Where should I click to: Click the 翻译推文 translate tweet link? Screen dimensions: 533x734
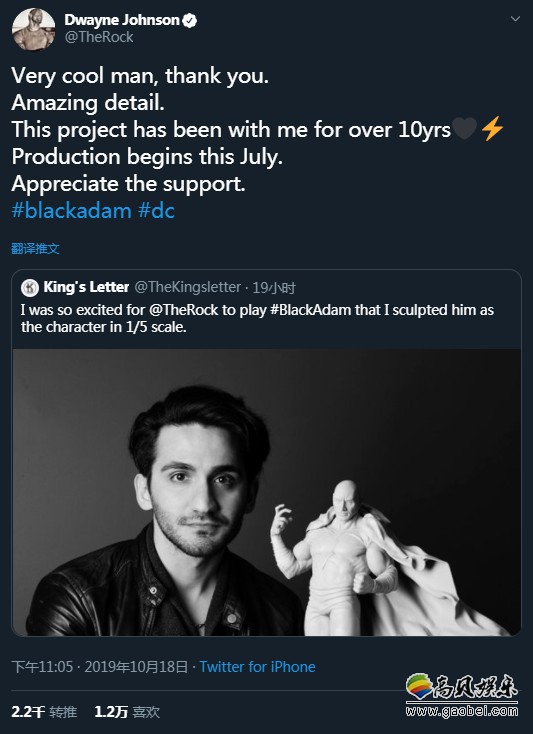coord(36,249)
